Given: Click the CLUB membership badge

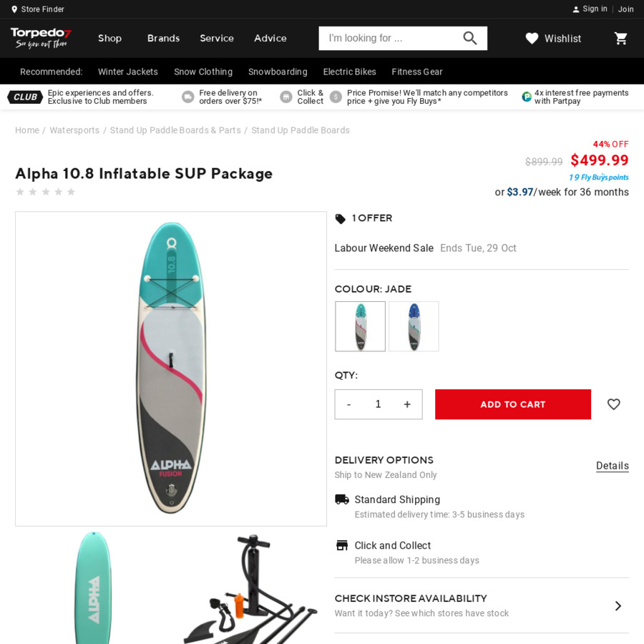Looking at the screenshot, I should (x=24, y=97).
